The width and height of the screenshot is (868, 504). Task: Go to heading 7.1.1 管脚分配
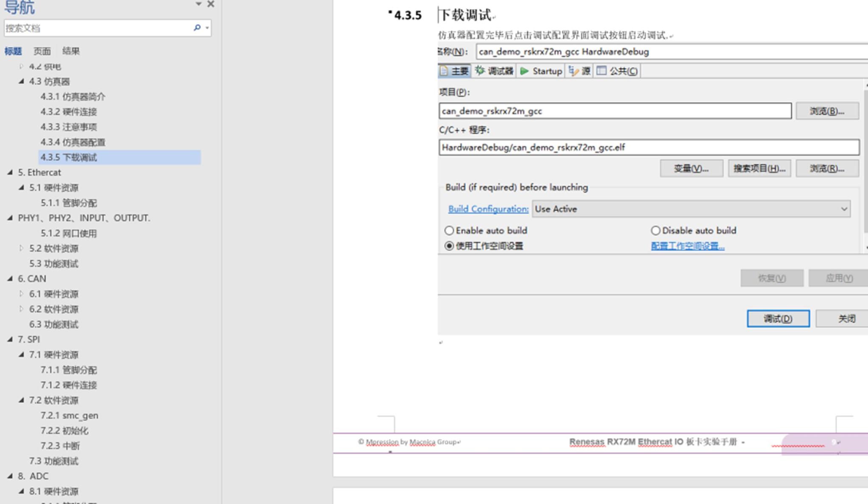[x=69, y=370]
